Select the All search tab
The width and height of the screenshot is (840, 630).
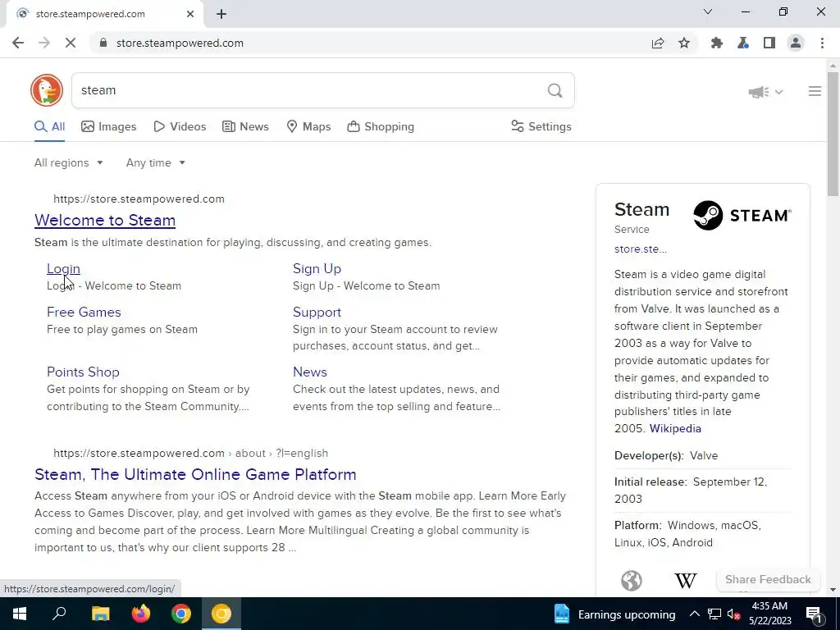pyautogui.click(x=50, y=127)
